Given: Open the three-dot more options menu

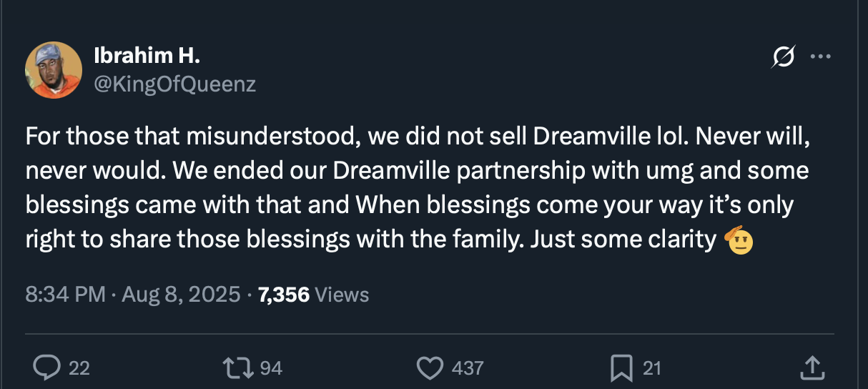Looking at the screenshot, I should click(x=819, y=56).
